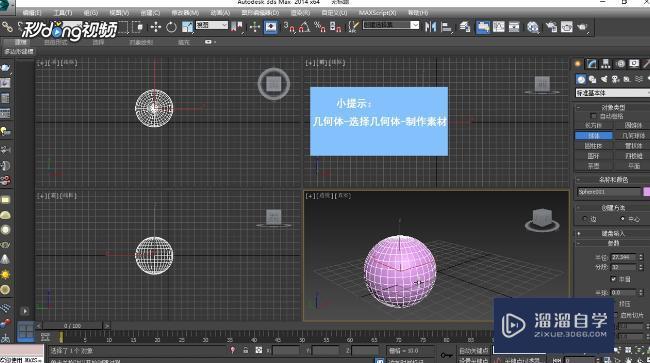Select the Helpers category icon
650x363 pixels.
click(x=627, y=79)
